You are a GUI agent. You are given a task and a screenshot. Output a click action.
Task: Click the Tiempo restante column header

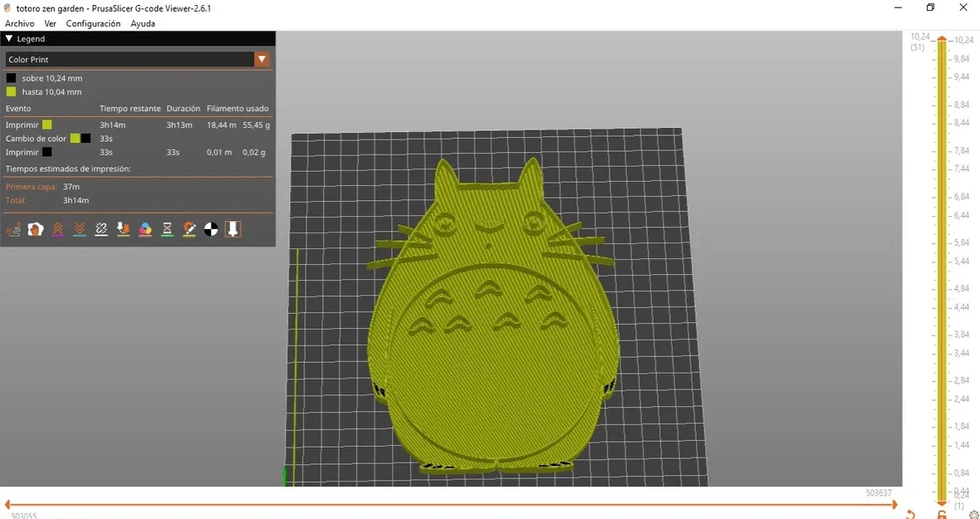point(130,109)
